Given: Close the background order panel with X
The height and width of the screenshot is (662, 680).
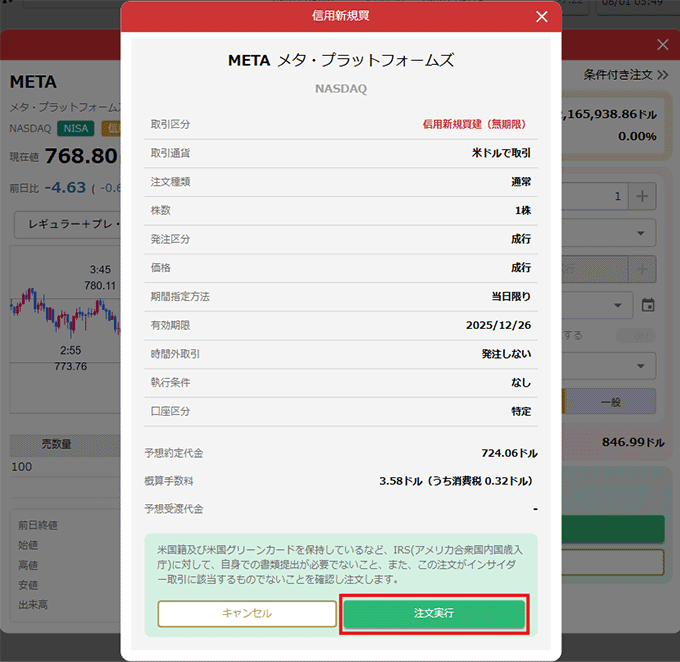Looking at the screenshot, I should 662,44.
